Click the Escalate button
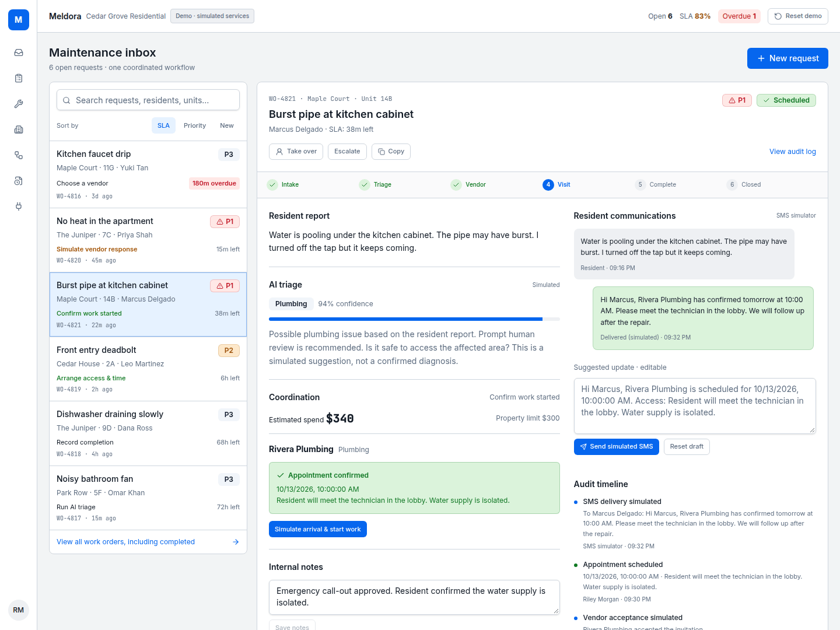The image size is (840, 630). pos(347,152)
